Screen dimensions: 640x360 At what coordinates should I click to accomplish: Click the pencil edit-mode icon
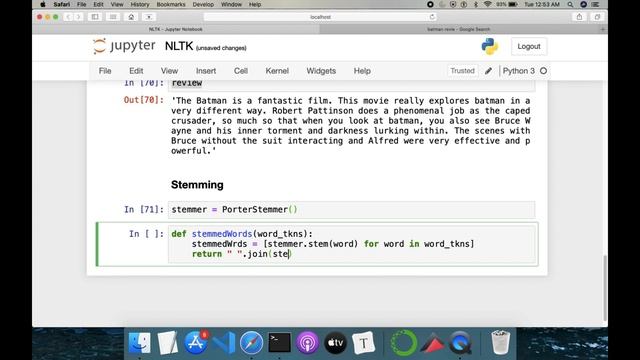pos(488,71)
